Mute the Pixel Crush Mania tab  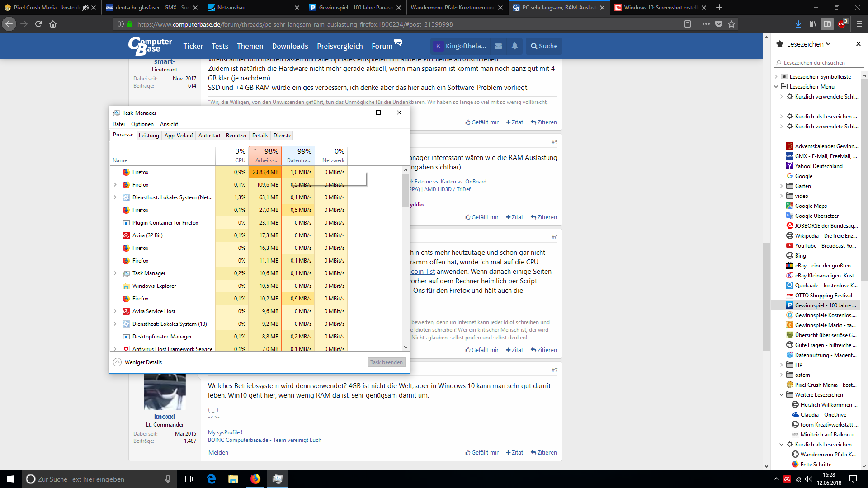(85, 8)
